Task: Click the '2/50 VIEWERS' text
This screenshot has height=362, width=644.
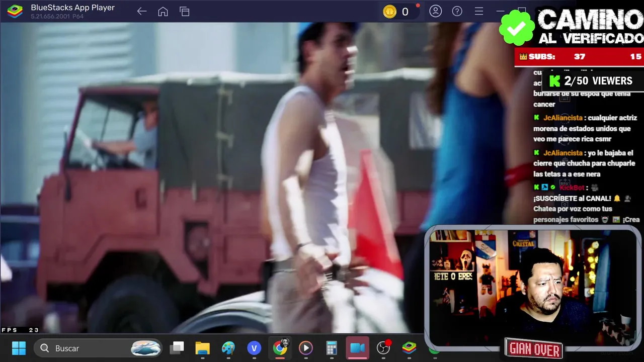Action: coord(598,81)
